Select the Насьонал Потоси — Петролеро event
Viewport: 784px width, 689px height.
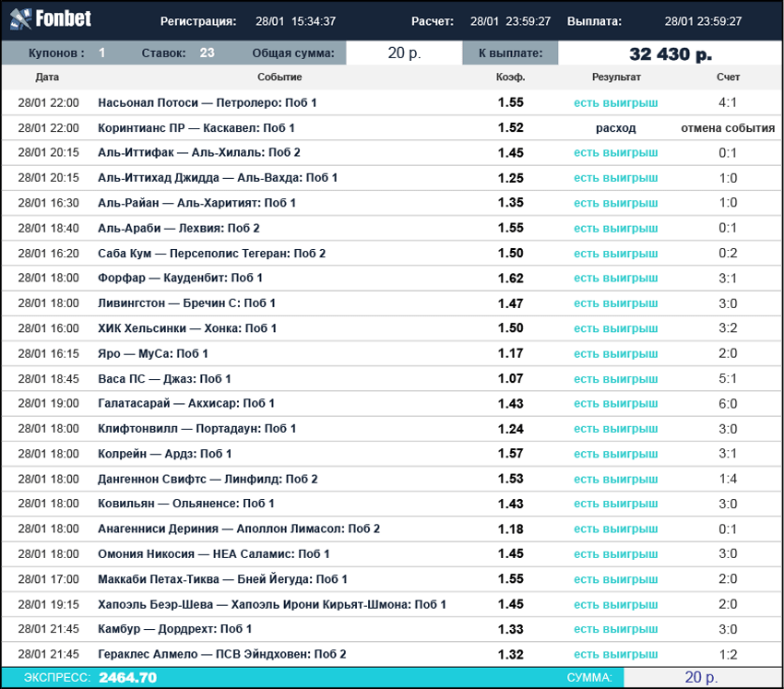(207, 102)
